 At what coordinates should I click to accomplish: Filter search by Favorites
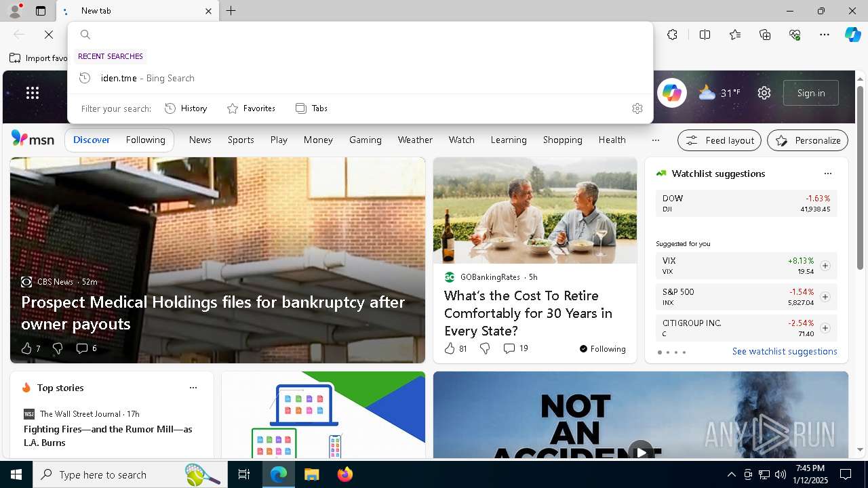[x=251, y=108]
